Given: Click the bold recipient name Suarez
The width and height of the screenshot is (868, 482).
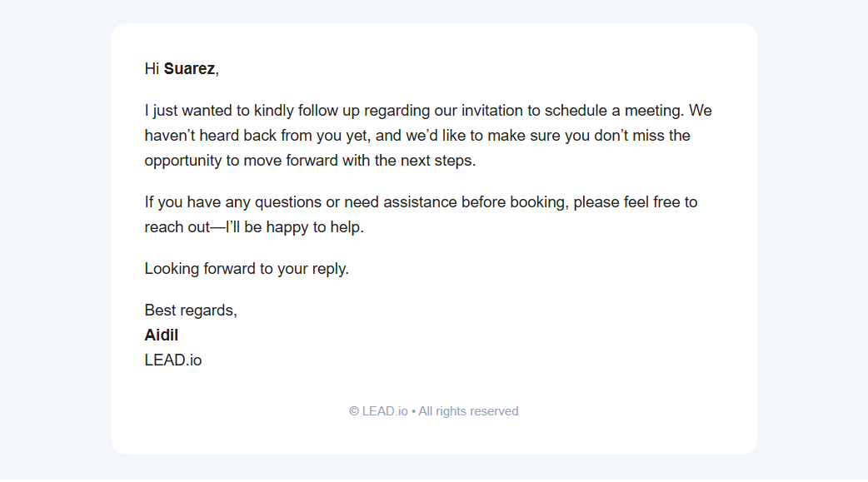Looking at the screenshot, I should pyautogui.click(x=189, y=69).
